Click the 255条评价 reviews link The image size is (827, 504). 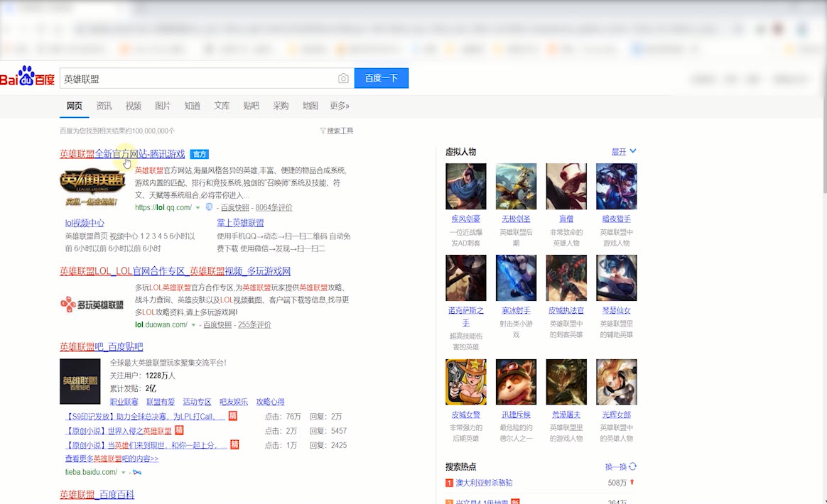pyautogui.click(x=254, y=324)
